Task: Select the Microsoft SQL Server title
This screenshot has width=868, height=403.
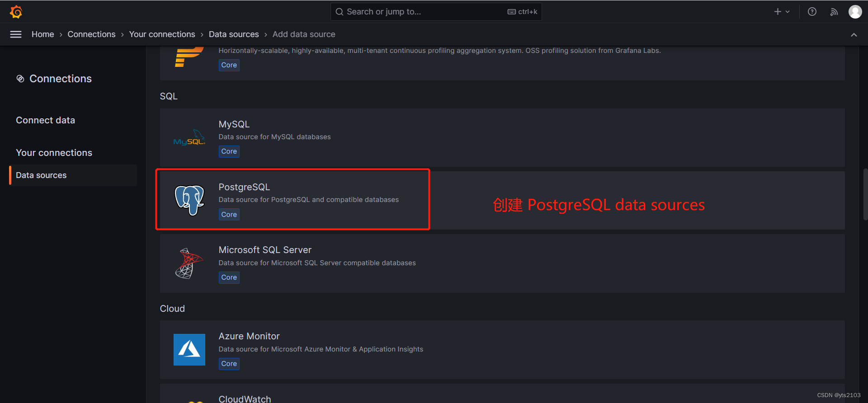Action: (x=265, y=250)
